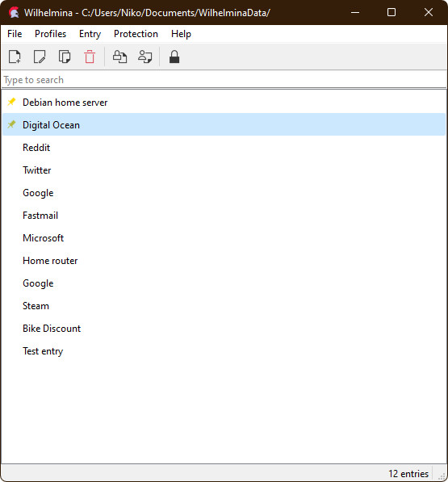
Task: Select the Fastmail entry
Action: coord(224,216)
